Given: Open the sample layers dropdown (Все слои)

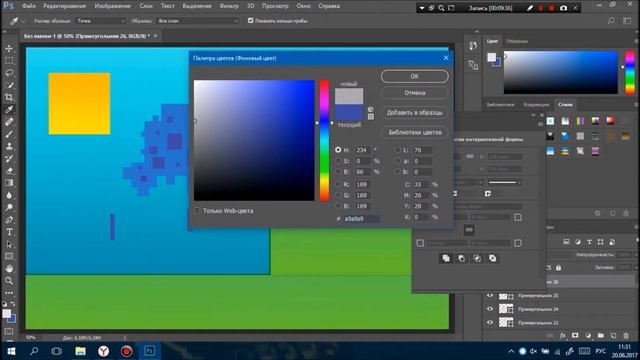Looking at the screenshot, I should pos(197,20).
